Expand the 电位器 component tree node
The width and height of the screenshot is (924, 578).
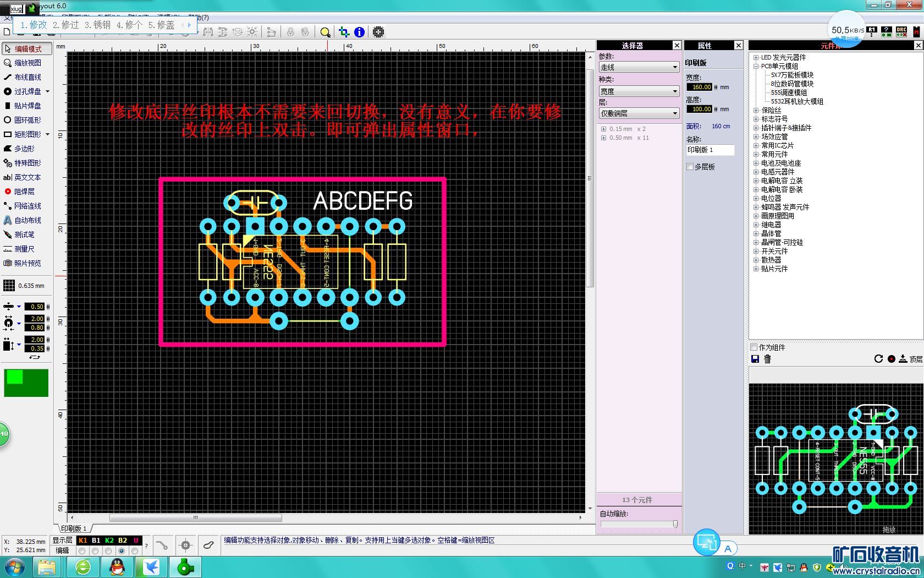click(756, 198)
